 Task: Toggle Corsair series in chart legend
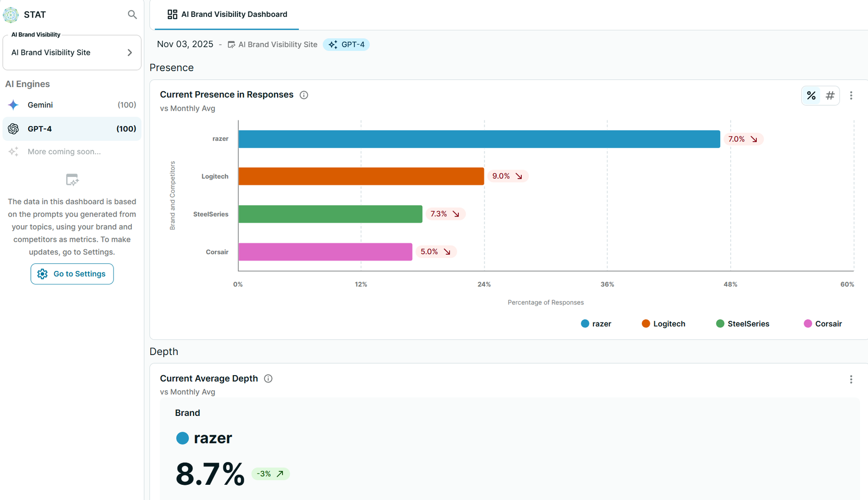(823, 324)
